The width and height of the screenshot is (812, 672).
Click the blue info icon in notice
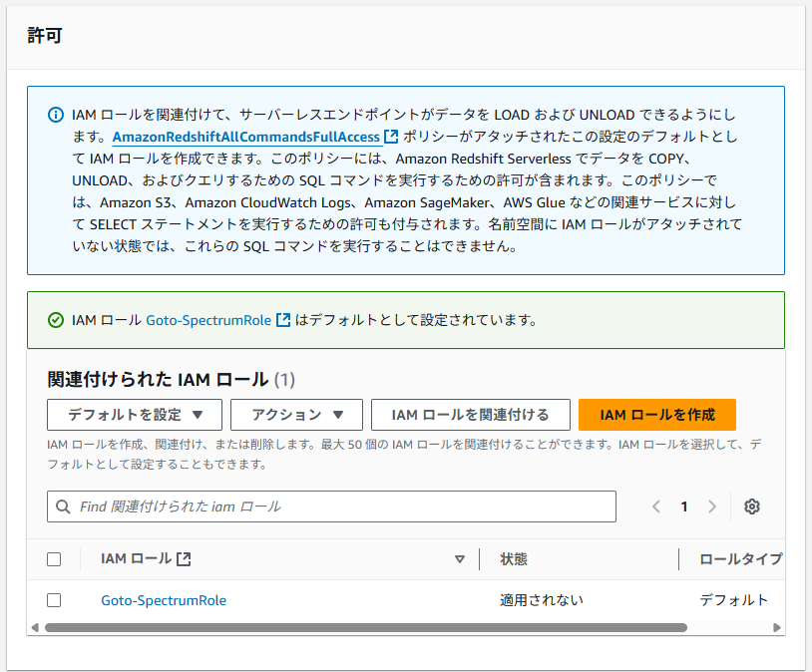point(56,115)
